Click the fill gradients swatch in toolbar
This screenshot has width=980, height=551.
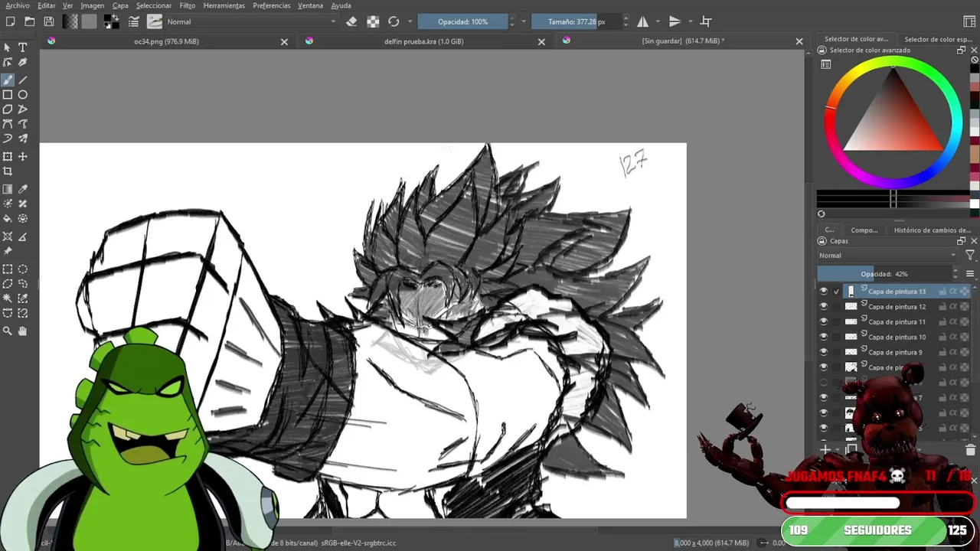(70, 21)
